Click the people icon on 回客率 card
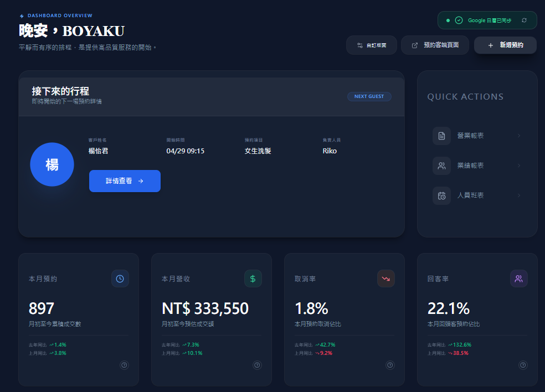The height and width of the screenshot is (392, 545). [x=518, y=278]
